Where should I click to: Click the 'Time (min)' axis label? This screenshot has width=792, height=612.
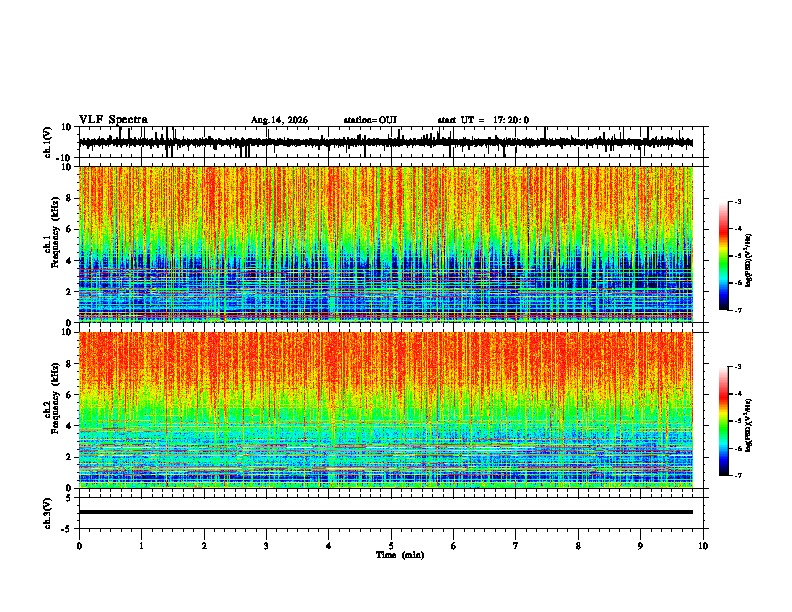(x=400, y=555)
